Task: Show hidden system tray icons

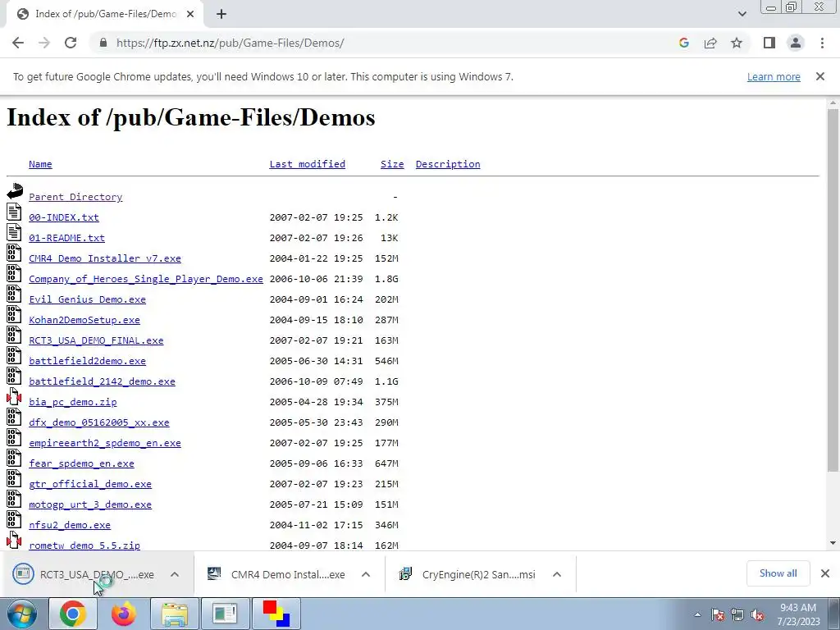Action: (x=697, y=614)
